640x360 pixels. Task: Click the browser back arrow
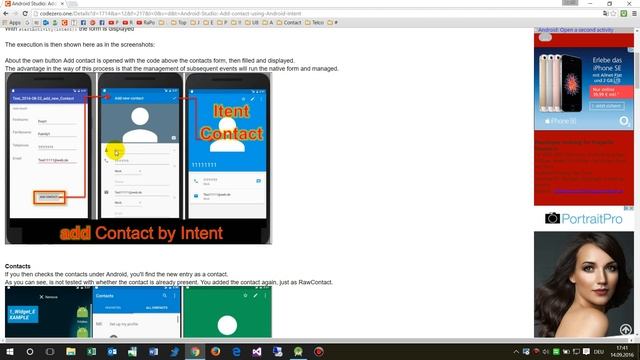click(6, 13)
